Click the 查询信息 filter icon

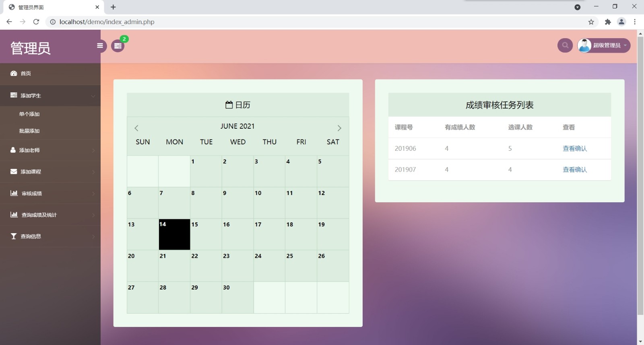point(14,236)
